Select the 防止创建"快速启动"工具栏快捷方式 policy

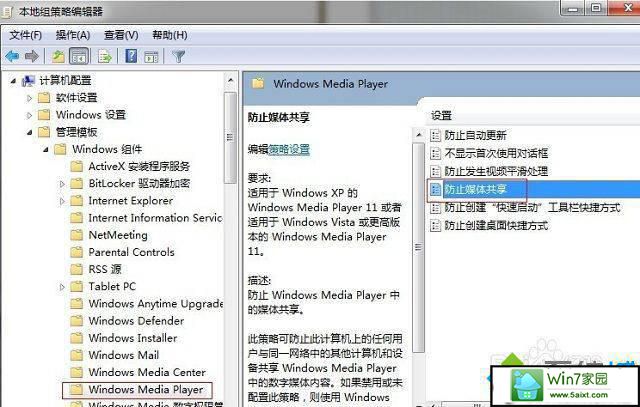532,207
